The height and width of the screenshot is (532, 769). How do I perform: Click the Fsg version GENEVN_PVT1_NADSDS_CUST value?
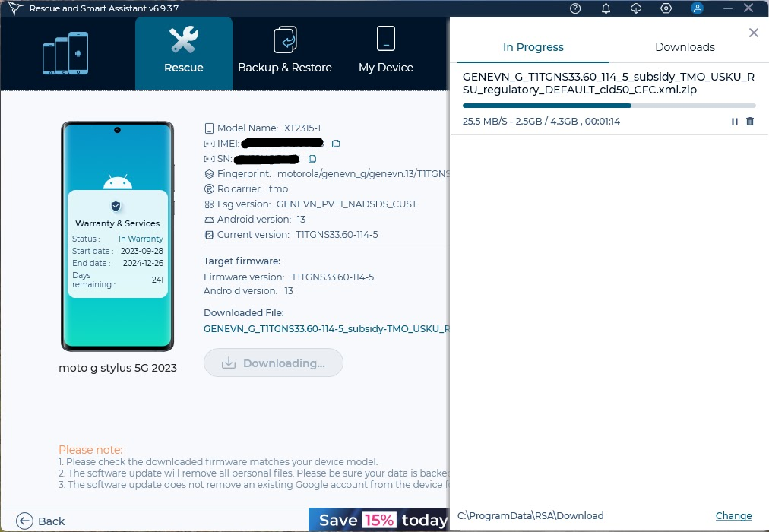pos(347,204)
